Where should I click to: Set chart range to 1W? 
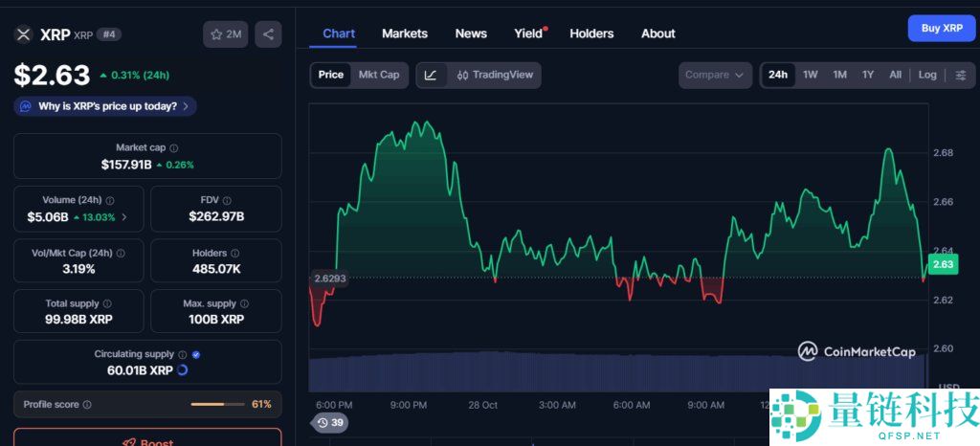click(x=810, y=75)
